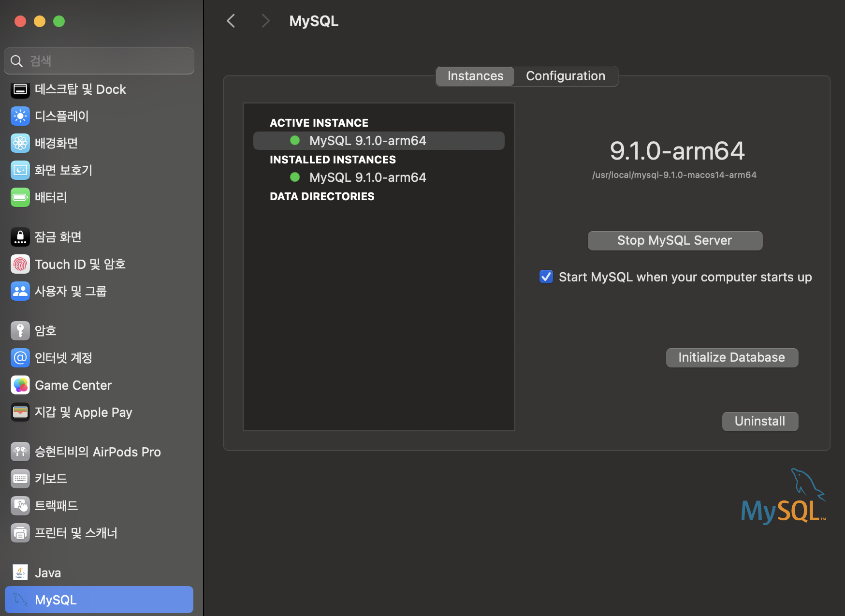Select the 트랙패드 trackpad icon

tap(20, 506)
